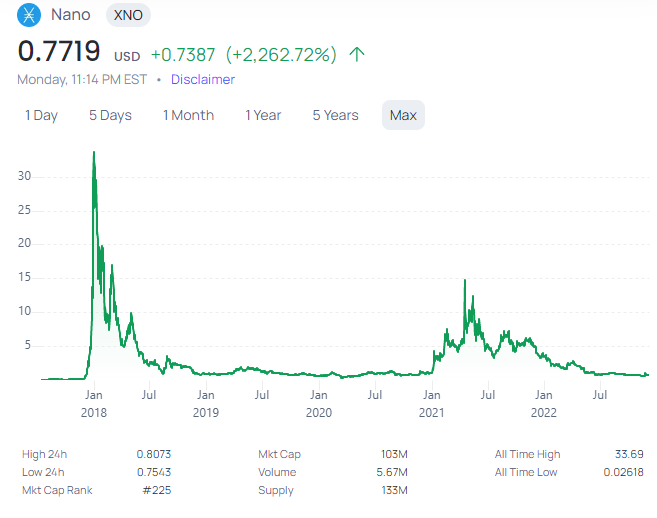
Task: Click the 33.69 all time high value
Action: [629, 454]
